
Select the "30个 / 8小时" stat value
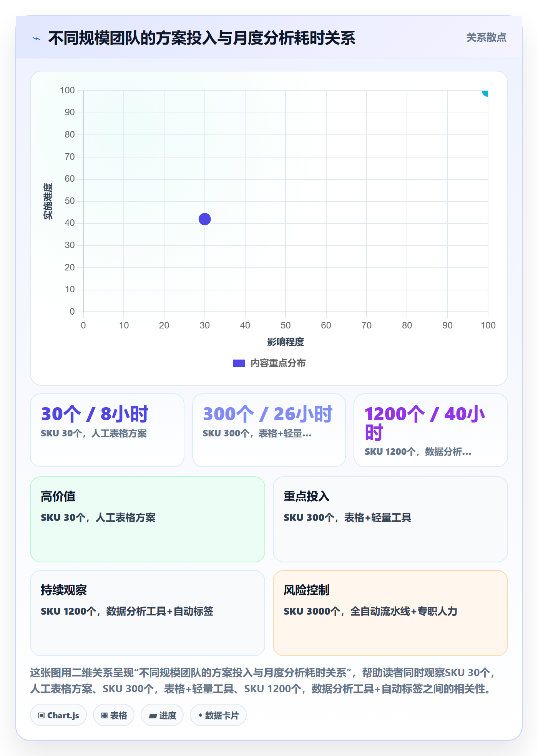click(x=95, y=414)
